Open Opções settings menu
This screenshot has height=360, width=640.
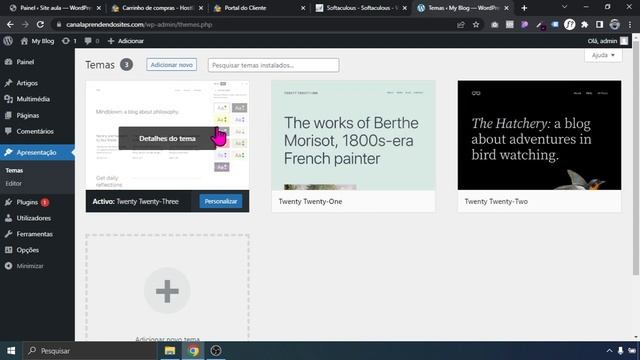(28, 250)
